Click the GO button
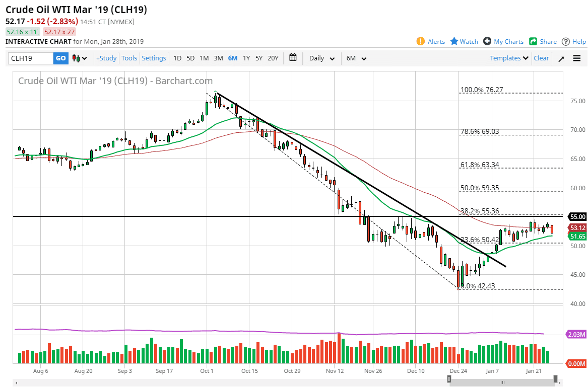Screen dimensions: 588x387 pos(60,58)
